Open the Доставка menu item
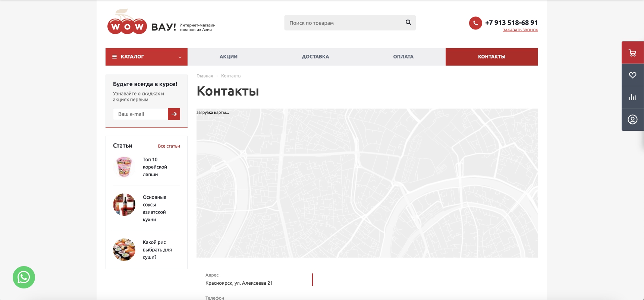This screenshot has width=644, height=300. click(315, 57)
